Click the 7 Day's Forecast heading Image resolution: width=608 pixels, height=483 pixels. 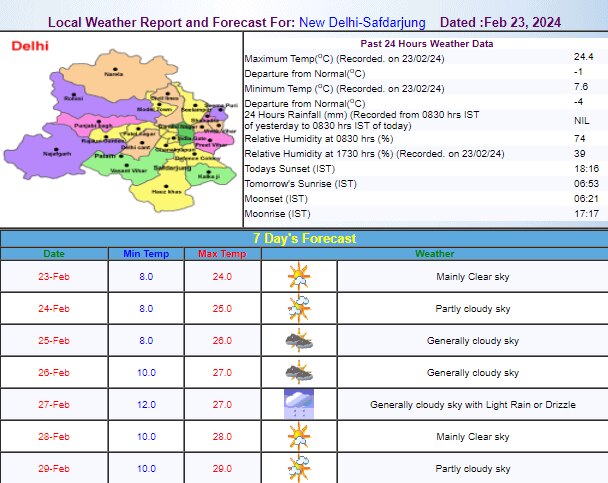pos(304,238)
